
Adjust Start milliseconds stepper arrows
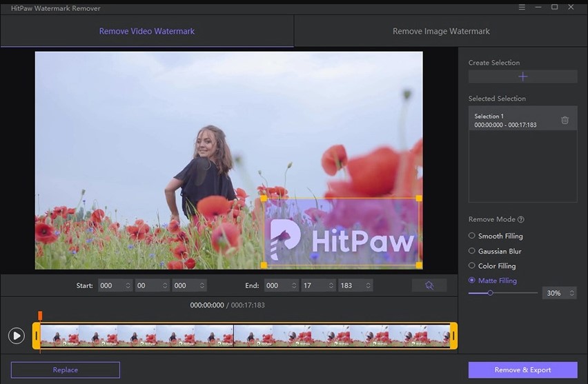coord(202,285)
